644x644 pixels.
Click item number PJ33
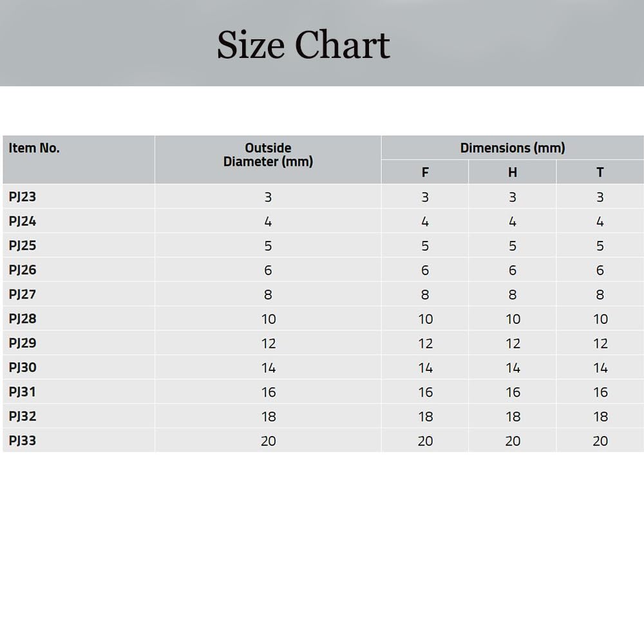pos(23,440)
